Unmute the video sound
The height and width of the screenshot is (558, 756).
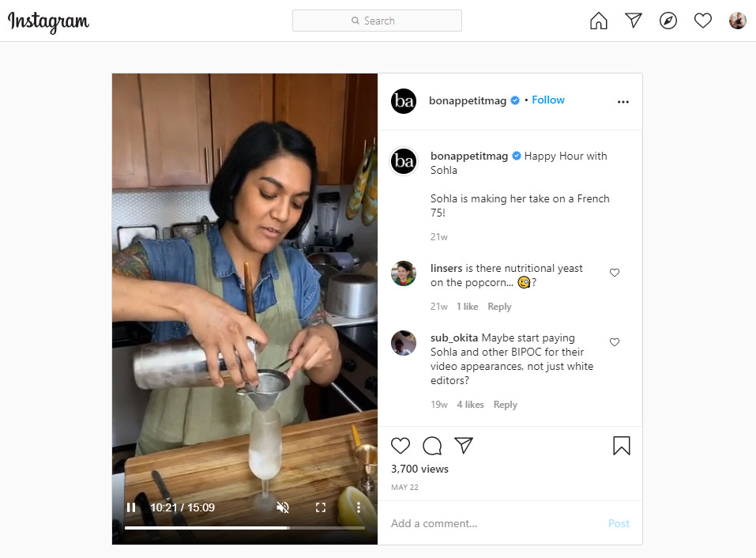click(x=283, y=507)
